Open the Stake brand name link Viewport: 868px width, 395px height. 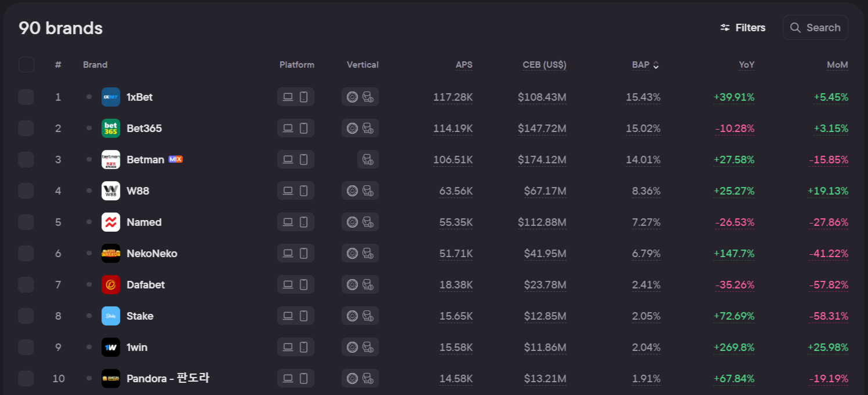click(x=140, y=316)
